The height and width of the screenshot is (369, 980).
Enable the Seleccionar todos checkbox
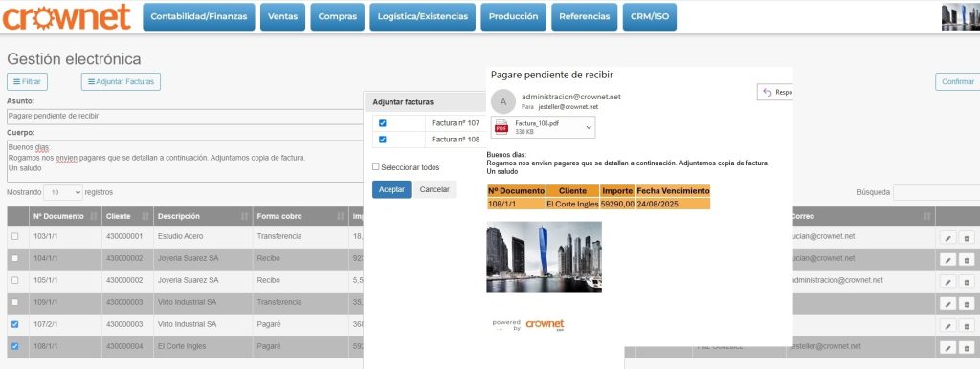pyautogui.click(x=375, y=166)
